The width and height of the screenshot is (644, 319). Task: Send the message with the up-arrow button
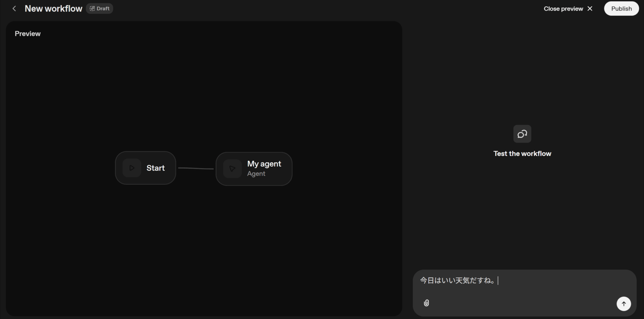[x=624, y=304]
